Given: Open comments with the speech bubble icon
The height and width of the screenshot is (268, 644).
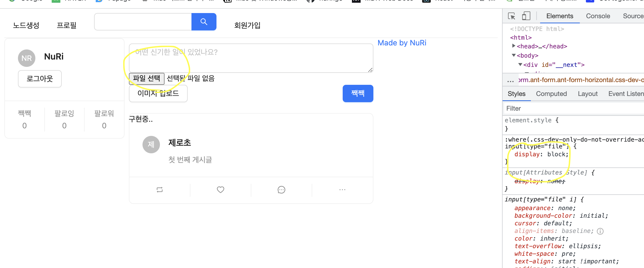Looking at the screenshot, I should [x=281, y=190].
